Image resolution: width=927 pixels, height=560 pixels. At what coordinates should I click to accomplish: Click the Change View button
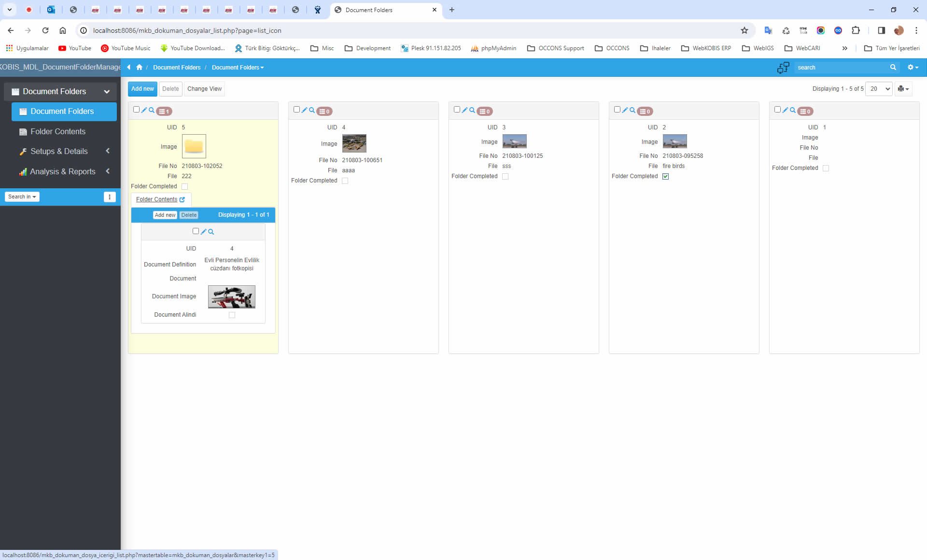point(204,89)
